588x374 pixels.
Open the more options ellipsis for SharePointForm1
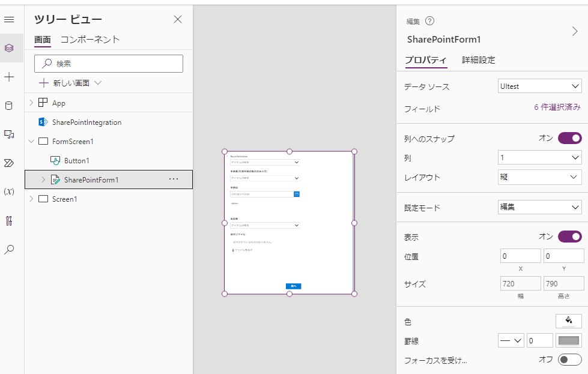(x=174, y=179)
